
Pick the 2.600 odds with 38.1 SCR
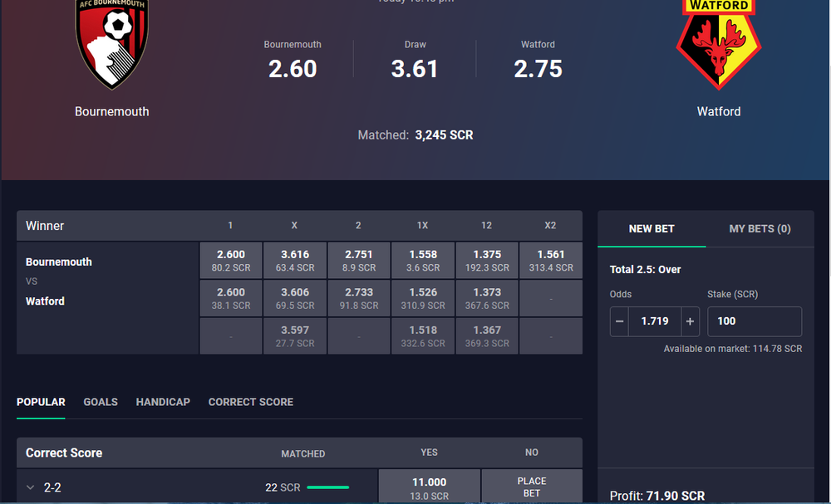click(231, 298)
